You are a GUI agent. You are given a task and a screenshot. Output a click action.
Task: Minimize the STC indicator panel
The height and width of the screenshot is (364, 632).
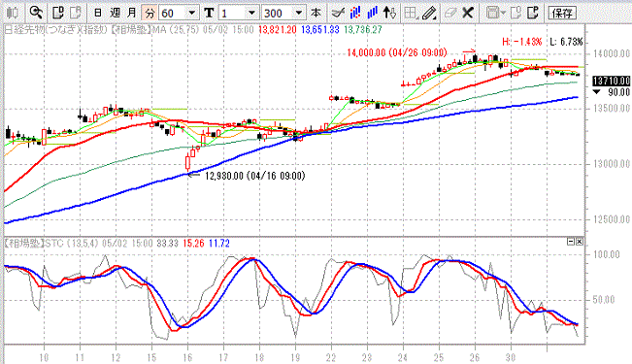pyautogui.click(x=571, y=242)
